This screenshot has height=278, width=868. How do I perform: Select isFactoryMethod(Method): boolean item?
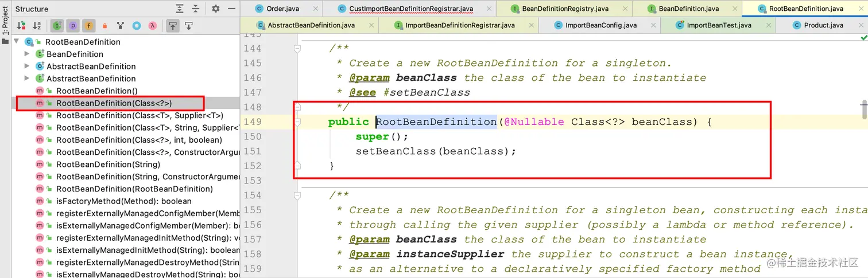125,201
